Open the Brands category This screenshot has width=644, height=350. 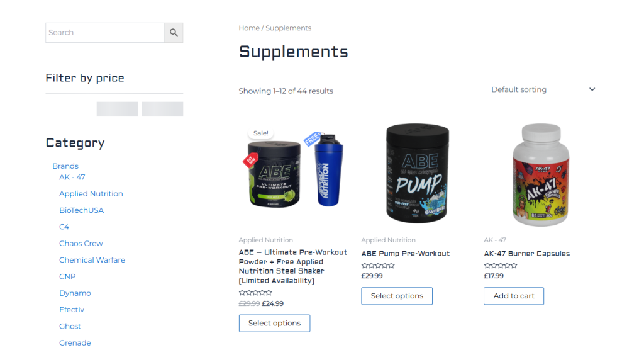65,166
